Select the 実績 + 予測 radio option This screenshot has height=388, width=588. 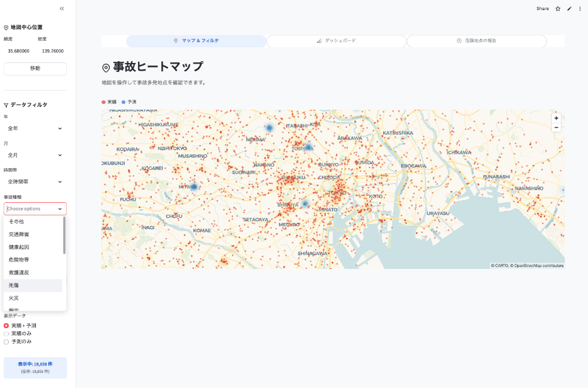pyautogui.click(x=6, y=326)
